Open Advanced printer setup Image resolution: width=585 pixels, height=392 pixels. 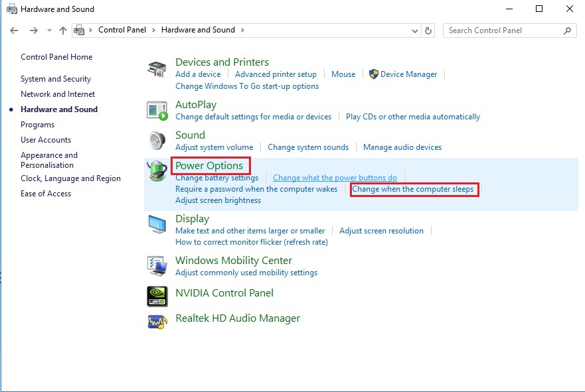point(276,74)
